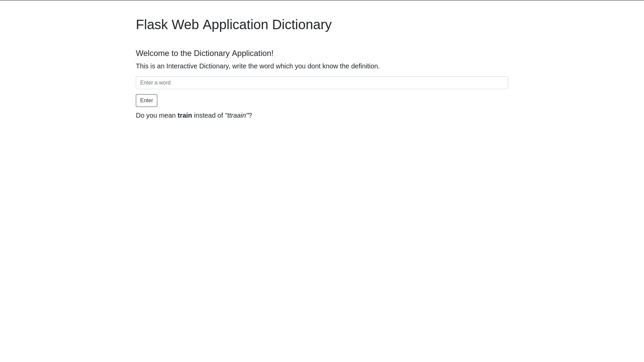Click the word 'definition' in the description

365,66
